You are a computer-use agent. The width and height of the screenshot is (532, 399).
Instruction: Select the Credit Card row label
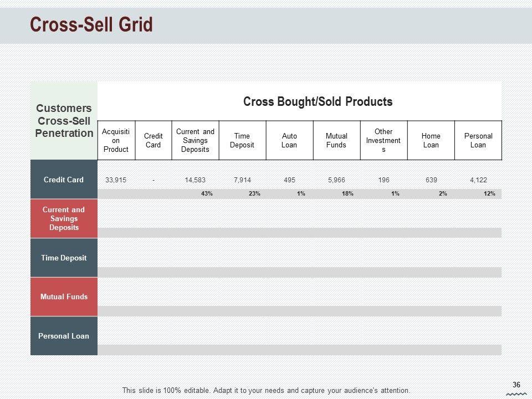point(64,180)
